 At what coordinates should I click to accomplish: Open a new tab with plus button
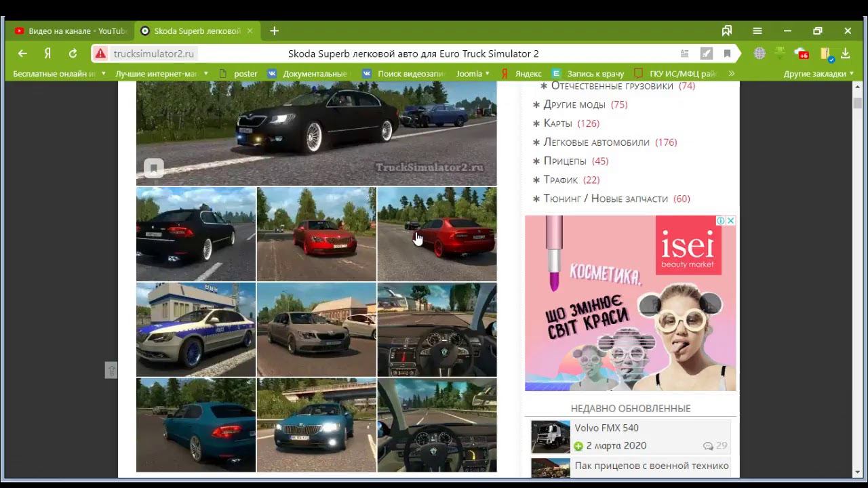coord(274,30)
